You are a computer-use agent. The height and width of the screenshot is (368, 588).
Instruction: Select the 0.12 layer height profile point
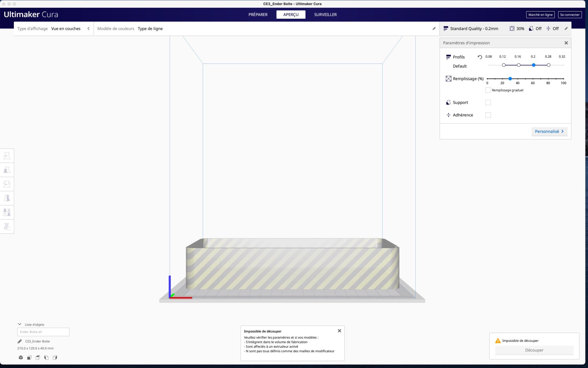click(x=504, y=65)
